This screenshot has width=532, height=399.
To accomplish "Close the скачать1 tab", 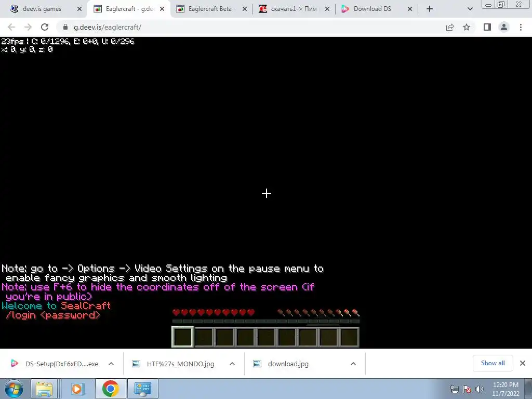I will click(x=327, y=9).
